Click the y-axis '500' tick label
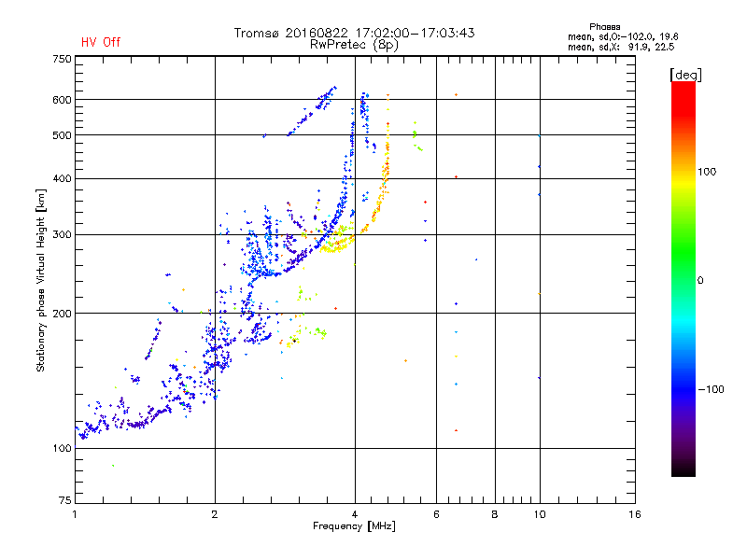 click(62, 135)
